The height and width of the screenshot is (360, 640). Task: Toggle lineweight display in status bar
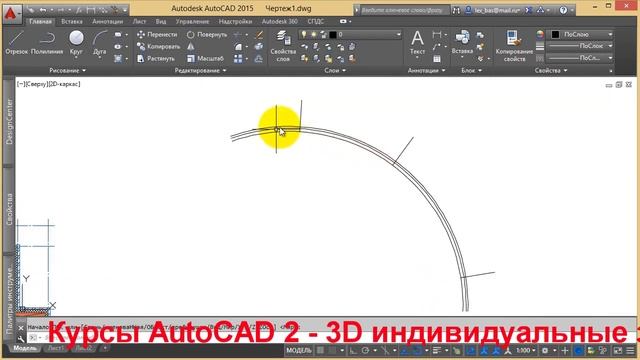point(437,350)
